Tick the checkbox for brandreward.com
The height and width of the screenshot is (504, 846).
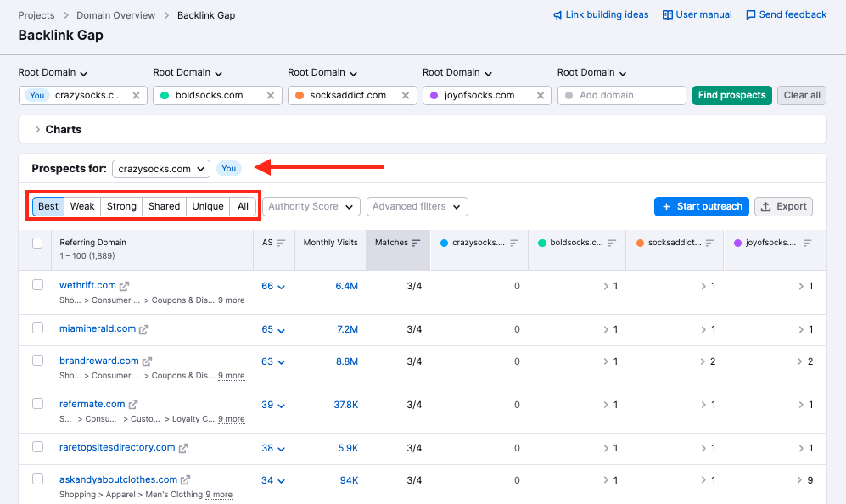pos(37,361)
